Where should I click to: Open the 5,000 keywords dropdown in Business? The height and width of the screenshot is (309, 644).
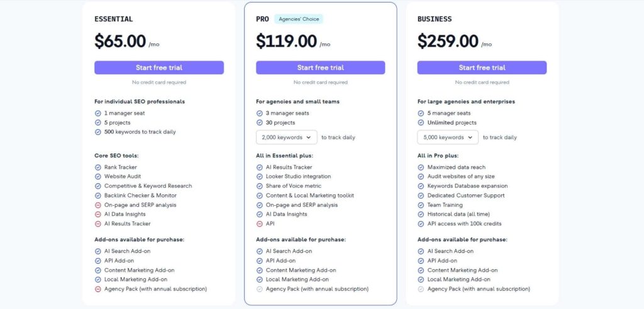pos(447,137)
